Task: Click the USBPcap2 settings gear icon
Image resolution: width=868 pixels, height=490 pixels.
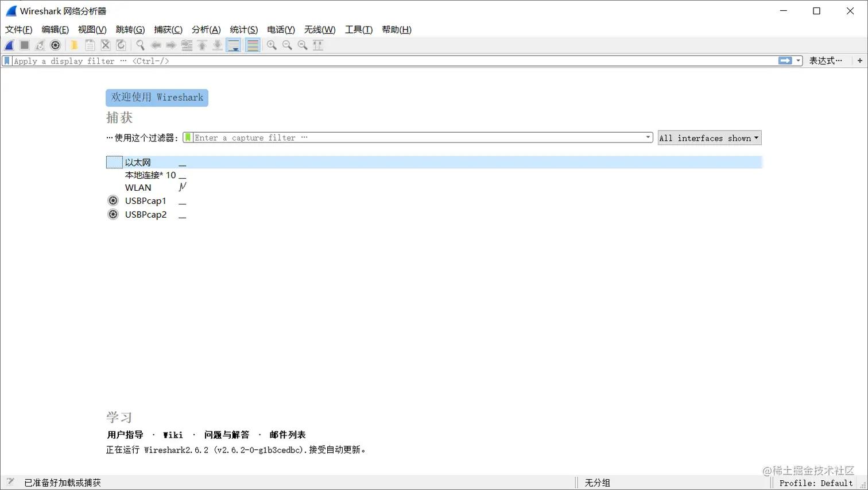Action: point(113,214)
